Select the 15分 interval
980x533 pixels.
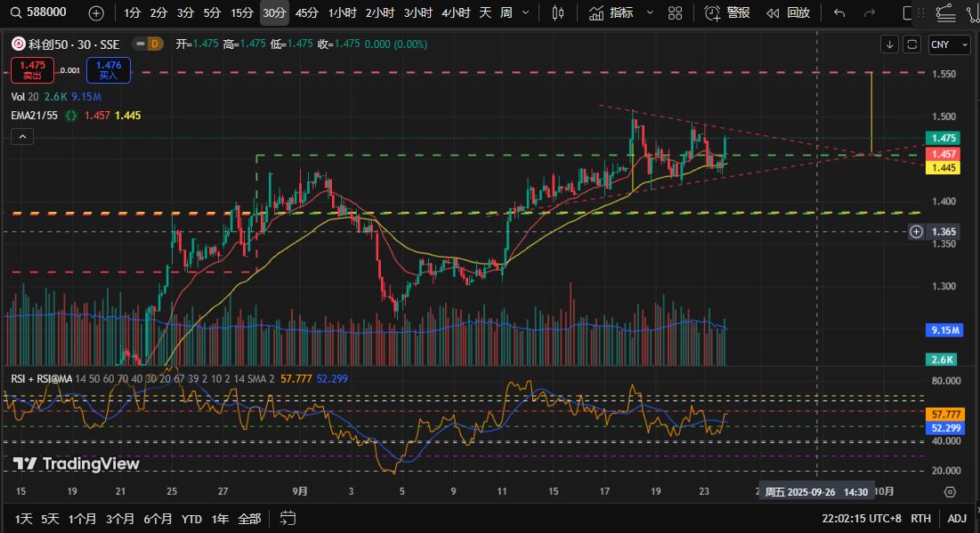241,12
